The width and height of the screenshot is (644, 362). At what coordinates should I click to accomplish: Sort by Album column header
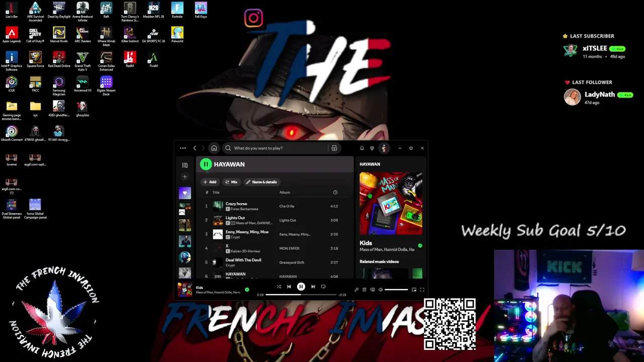coord(285,192)
